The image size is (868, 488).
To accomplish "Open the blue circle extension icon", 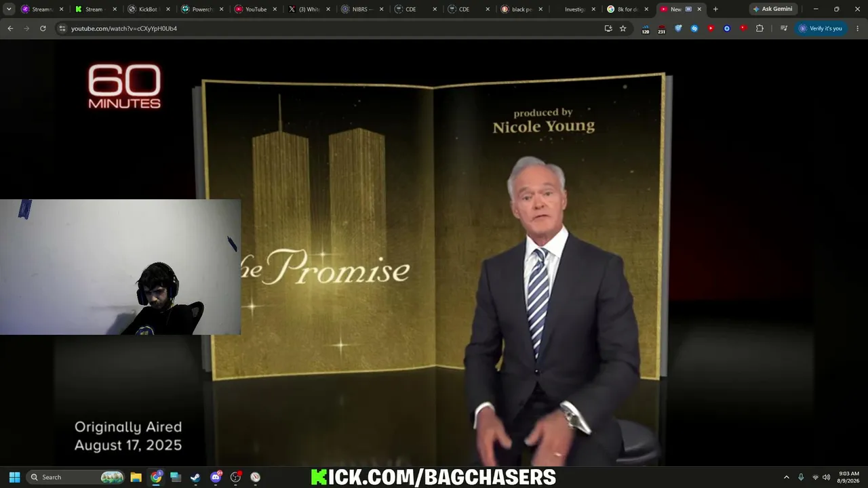I will [727, 28].
